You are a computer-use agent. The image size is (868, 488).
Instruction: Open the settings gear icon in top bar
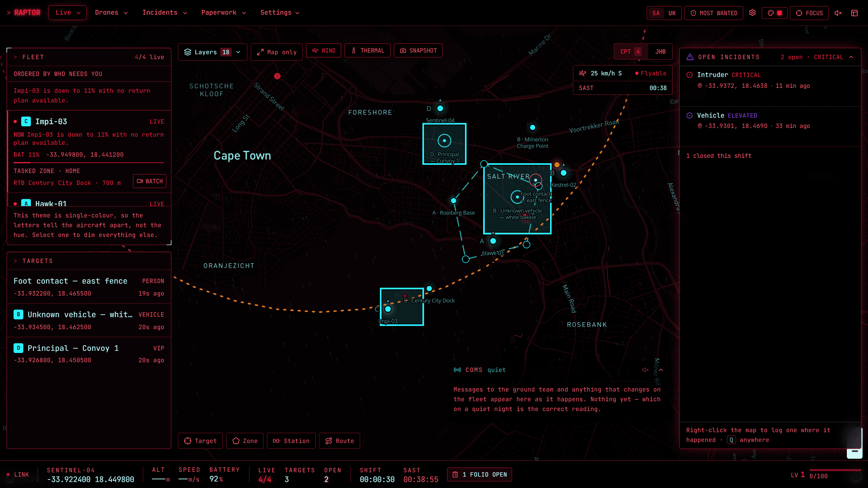752,13
